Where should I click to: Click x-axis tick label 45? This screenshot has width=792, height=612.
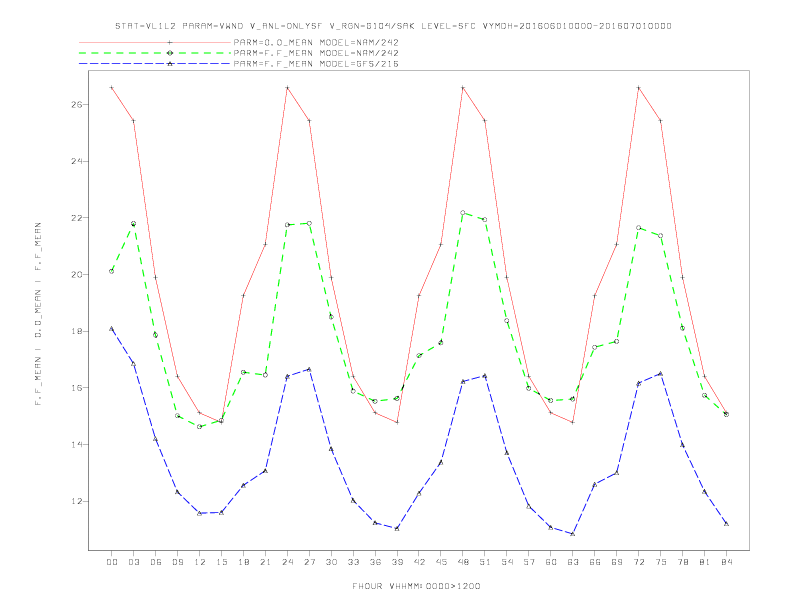[x=441, y=562]
